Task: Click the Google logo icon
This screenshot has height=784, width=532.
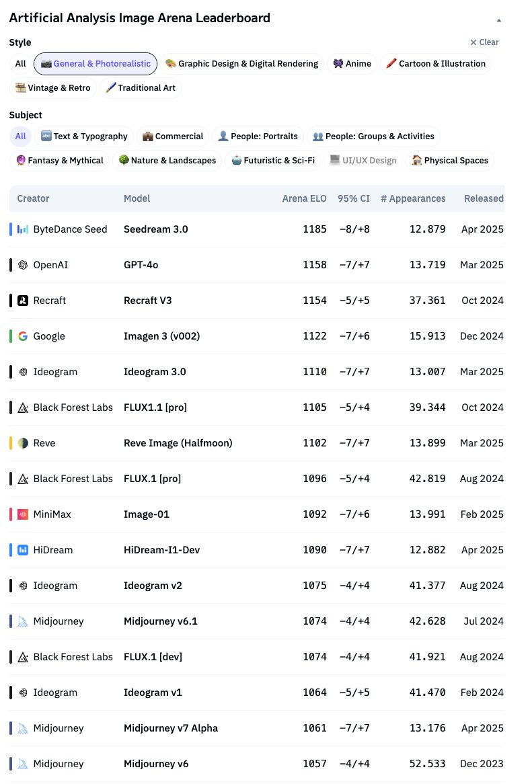Action: [x=22, y=336]
